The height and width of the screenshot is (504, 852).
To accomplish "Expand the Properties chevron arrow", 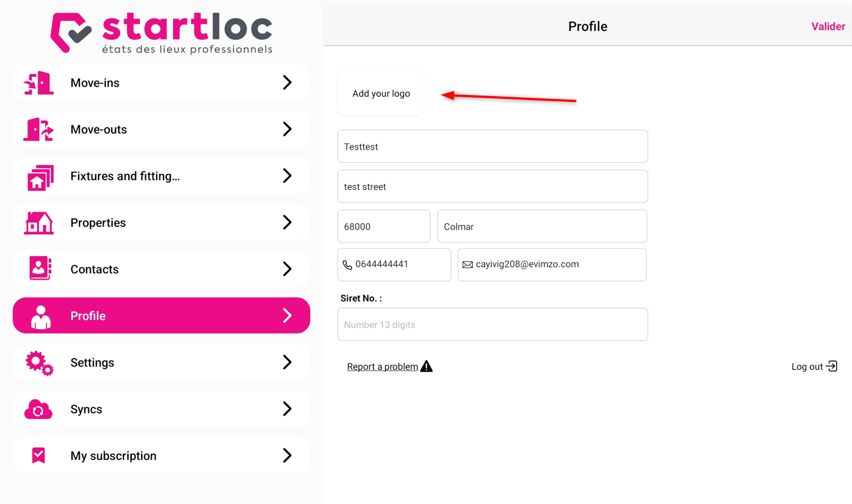I will [x=287, y=222].
